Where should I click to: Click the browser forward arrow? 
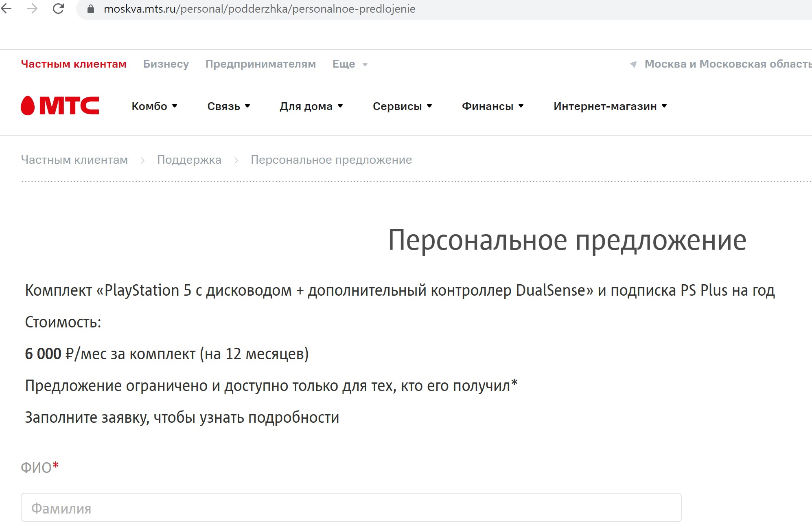point(32,9)
